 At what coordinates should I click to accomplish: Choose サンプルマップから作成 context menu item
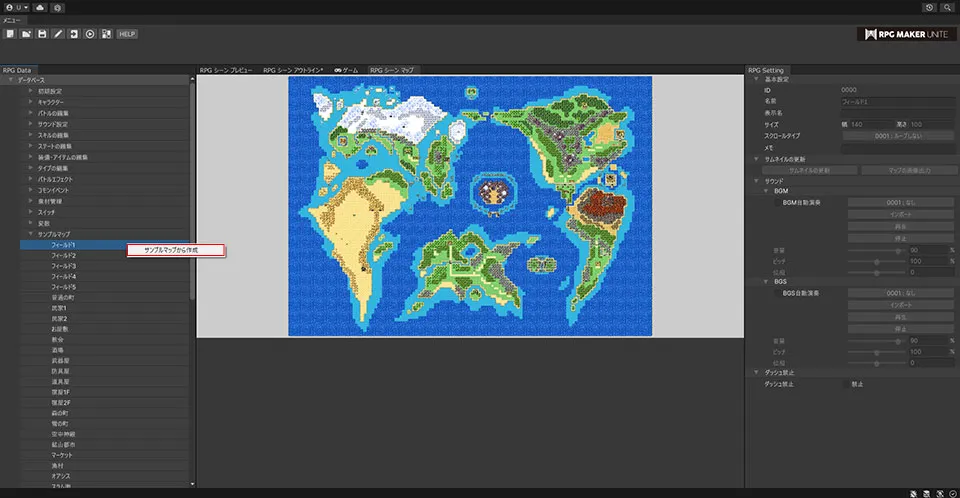(174, 250)
